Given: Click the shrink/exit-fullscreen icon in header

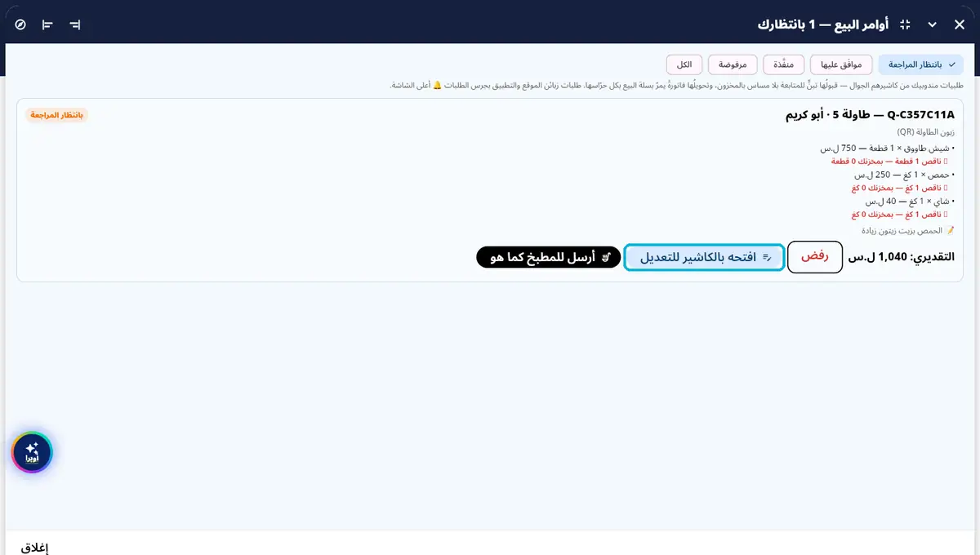Looking at the screenshot, I should (905, 25).
